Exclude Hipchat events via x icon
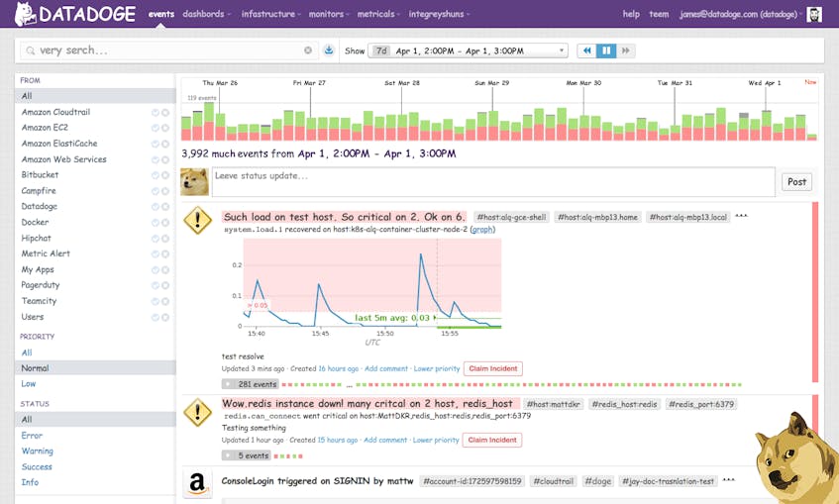Image resolution: width=839 pixels, height=504 pixels. coord(165,239)
